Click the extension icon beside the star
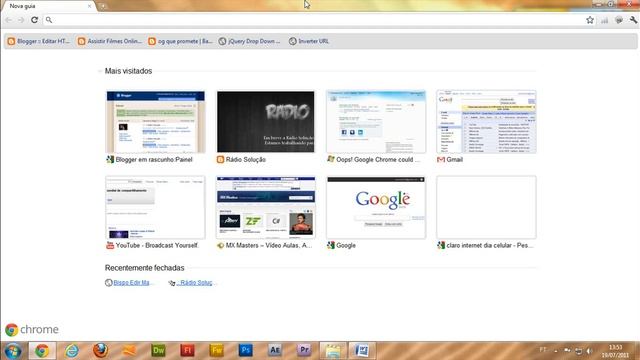Viewport: 640px width, 360px height. (x=604, y=20)
